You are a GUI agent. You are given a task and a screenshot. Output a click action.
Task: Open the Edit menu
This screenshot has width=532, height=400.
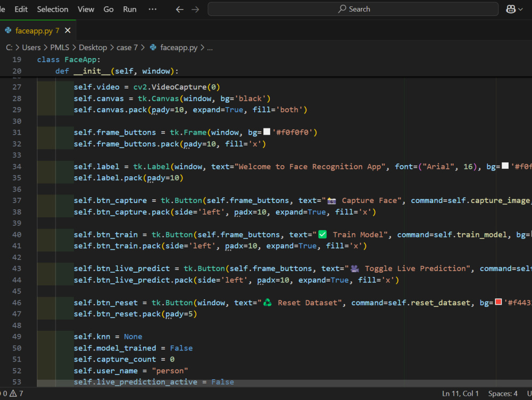[x=21, y=9]
